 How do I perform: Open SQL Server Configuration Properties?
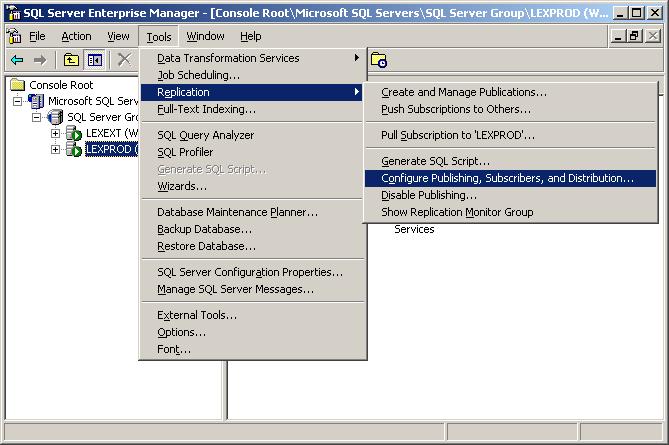(x=252, y=272)
